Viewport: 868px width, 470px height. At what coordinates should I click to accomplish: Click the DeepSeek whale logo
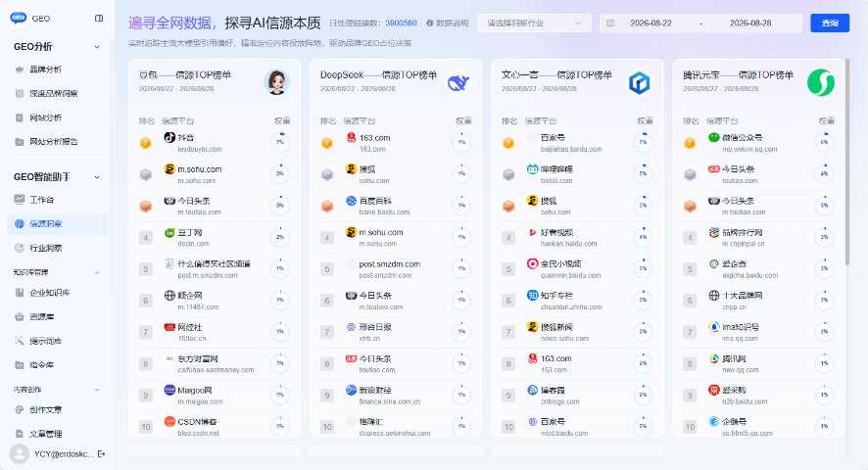click(x=458, y=82)
